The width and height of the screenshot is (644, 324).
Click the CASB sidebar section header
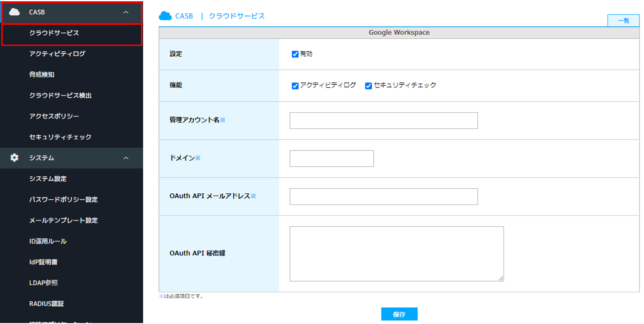pos(72,12)
